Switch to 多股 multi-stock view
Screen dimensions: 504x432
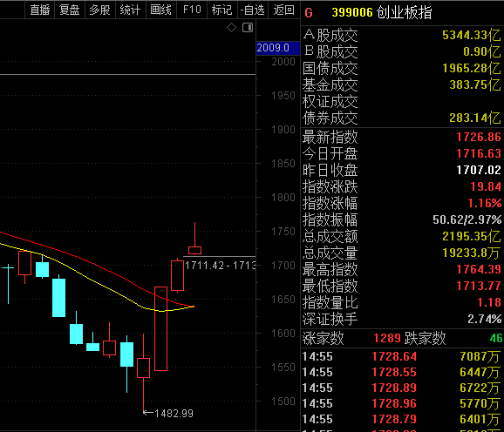(x=100, y=10)
